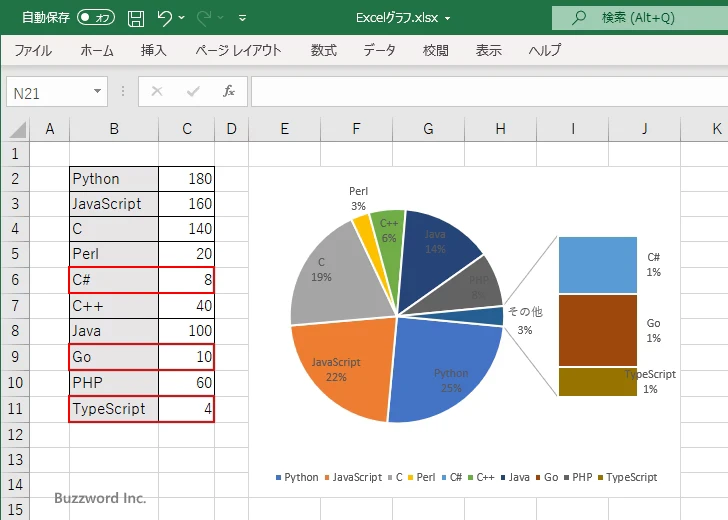Open the データ tab

[379, 50]
